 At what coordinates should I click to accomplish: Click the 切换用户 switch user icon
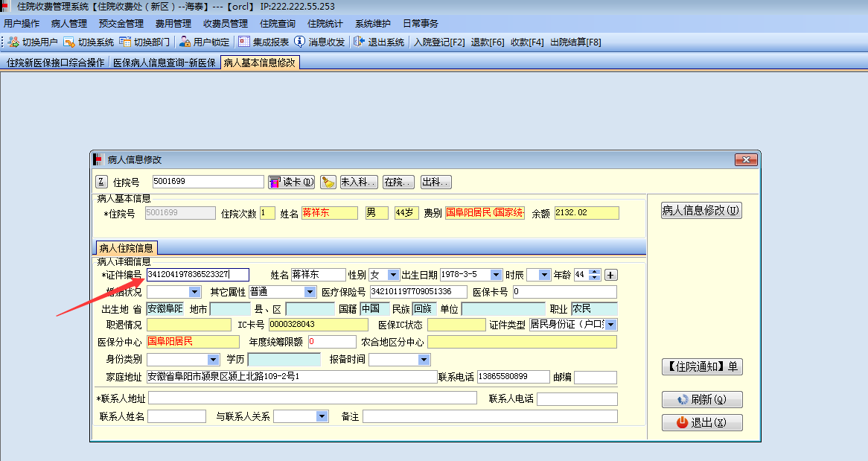pyautogui.click(x=14, y=42)
